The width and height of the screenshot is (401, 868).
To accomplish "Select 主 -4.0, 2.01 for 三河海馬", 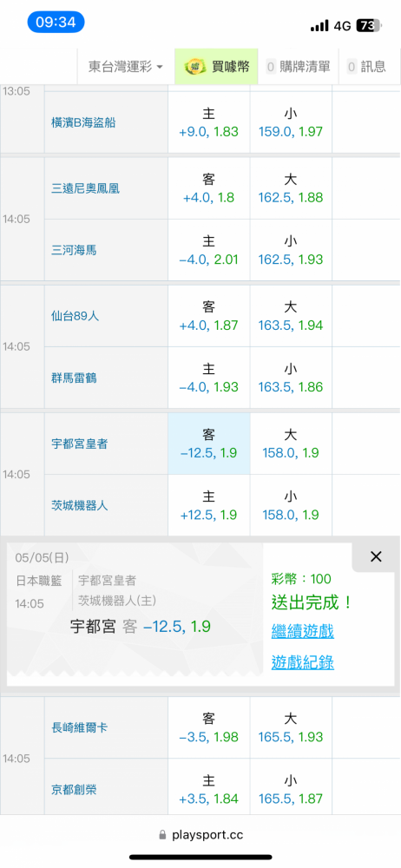I will pyautogui.click(x=209, y=250).
